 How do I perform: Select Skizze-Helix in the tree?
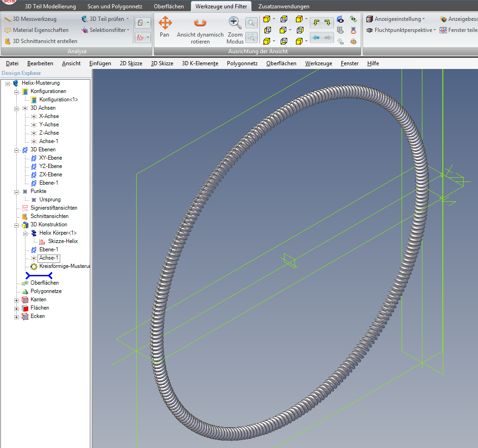tap(63, 241)
